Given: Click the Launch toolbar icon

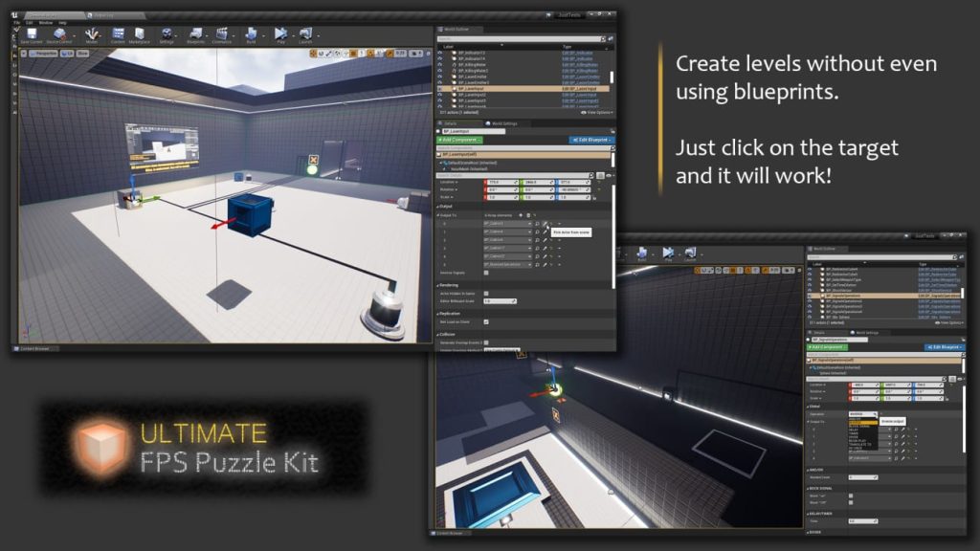Looking at the screenshot, I should tap(306, 35).
